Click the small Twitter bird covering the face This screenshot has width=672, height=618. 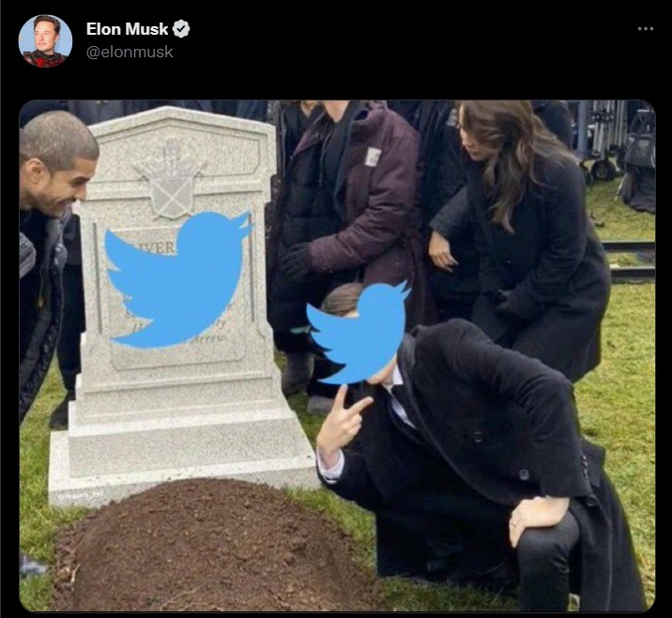coord(359,333)
